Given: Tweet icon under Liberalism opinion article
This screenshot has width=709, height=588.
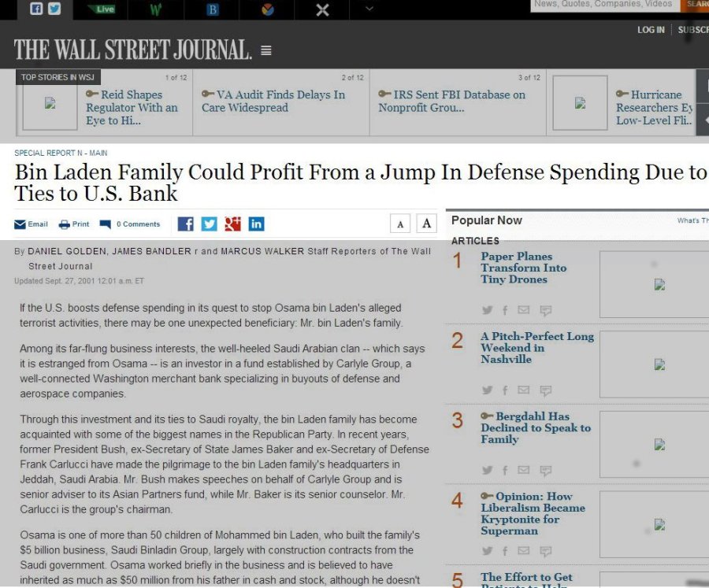Looking at the screenshot, I should [487, 550].
